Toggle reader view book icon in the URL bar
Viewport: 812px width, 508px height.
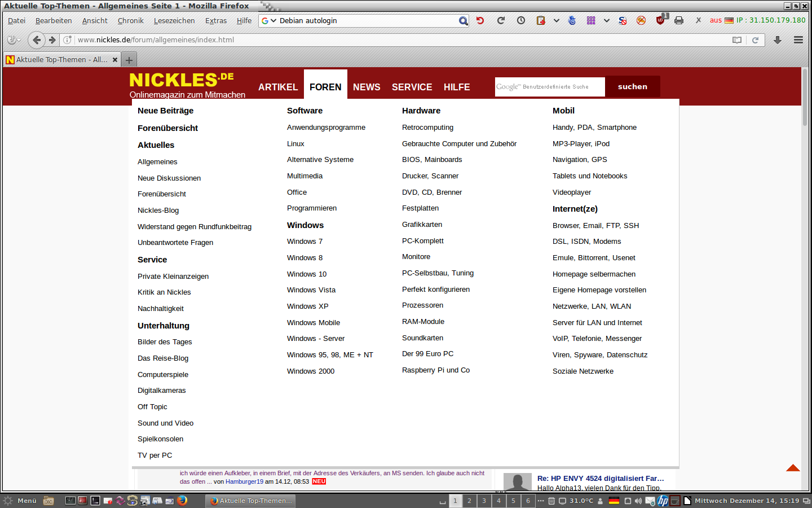tap(737, 40)
